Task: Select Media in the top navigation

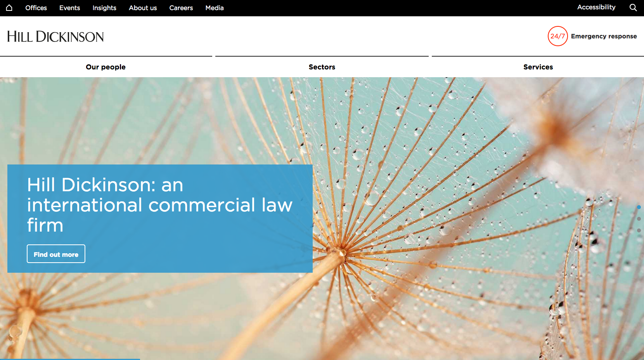Action: (x=215, y=8)
